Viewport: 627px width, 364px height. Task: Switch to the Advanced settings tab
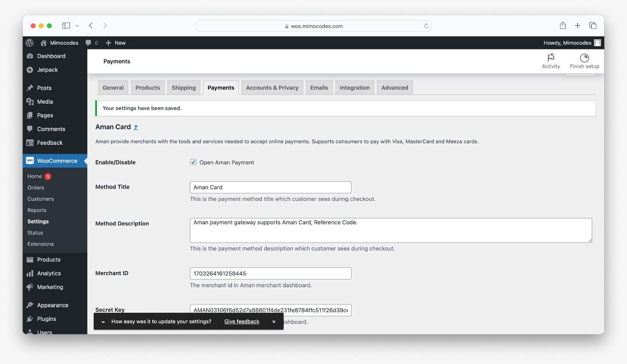(x=395, y=88)
